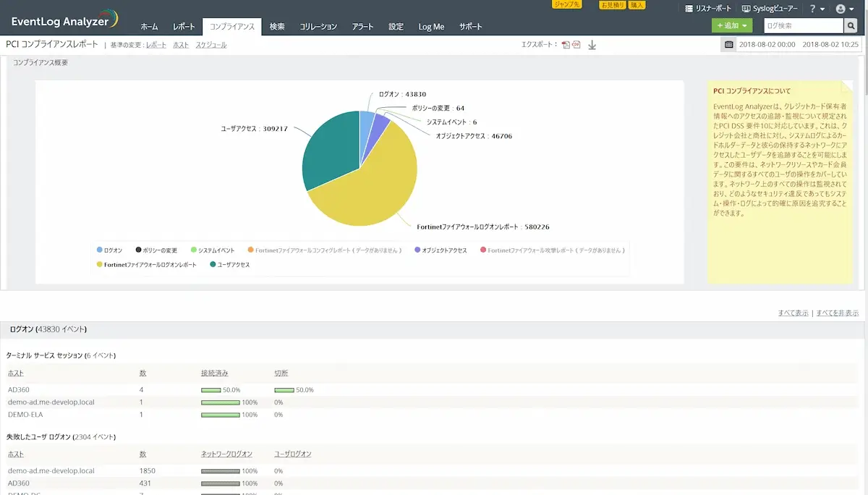This screenshot has height=495, width=868.
Task: Go to the レポート tab
Action: pos(184,27)
